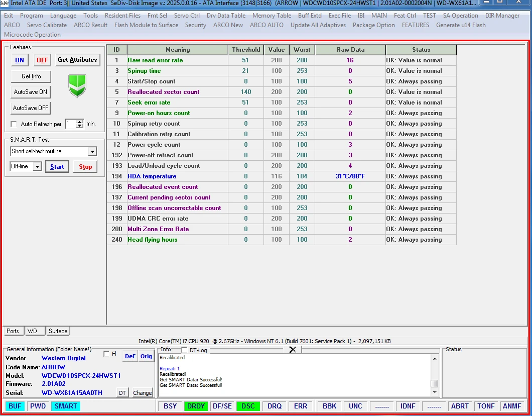Select the Raw read error rate row
Image resolution: width=532 pixels, height=416 pixels.
coord(282,60)
